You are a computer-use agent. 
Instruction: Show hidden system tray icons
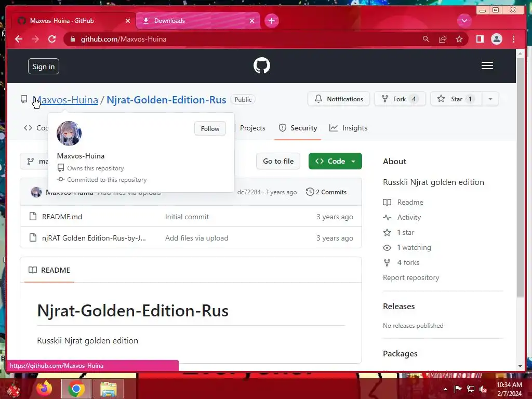445,389
